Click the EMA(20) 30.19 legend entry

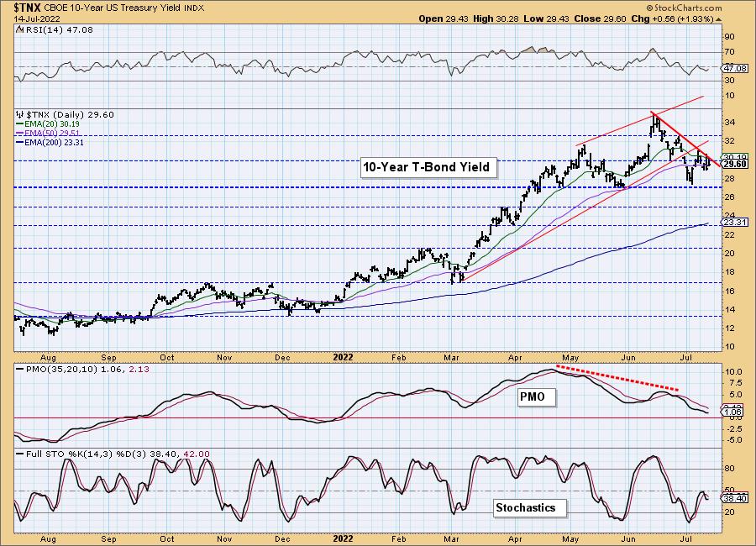48,124
